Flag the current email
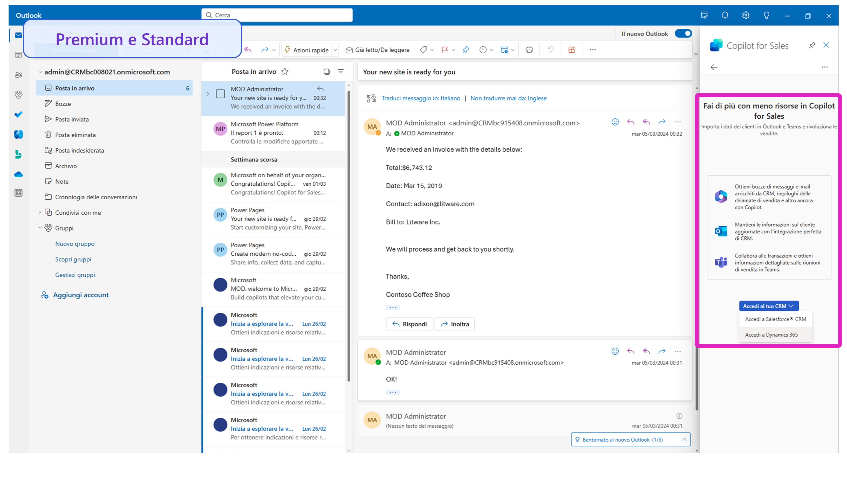The height and width of the screenshot is (504, 847). [x=444, y=50]
